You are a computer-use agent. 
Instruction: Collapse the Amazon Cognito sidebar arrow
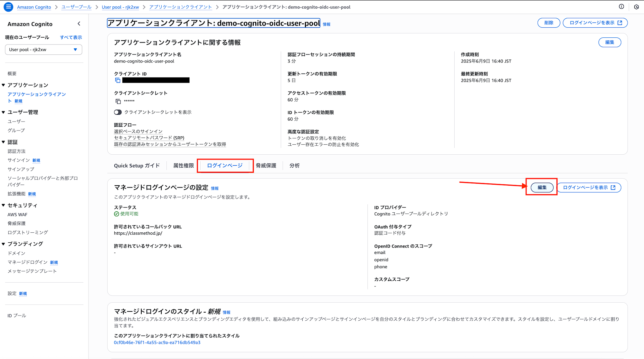pyautogui.click(x=79, y=24)
